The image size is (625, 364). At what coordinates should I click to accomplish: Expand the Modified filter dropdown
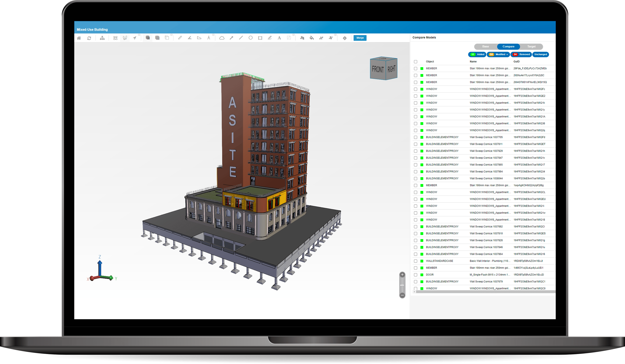click(507, 55)
